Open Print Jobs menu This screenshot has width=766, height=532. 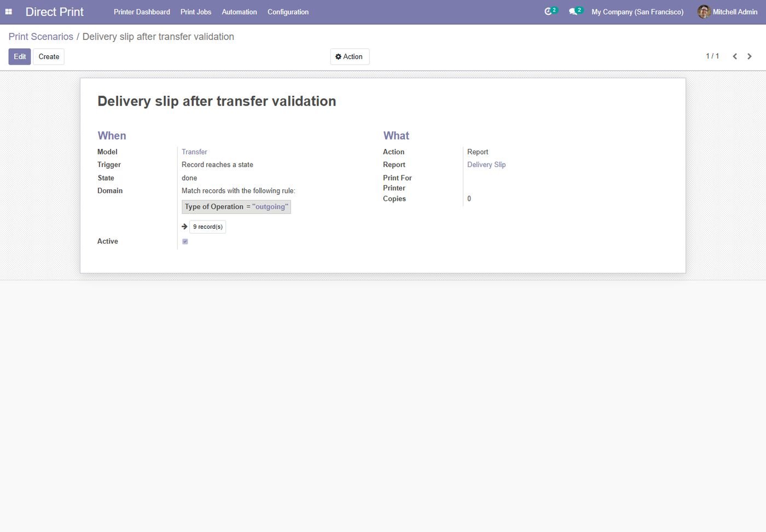[196, 11]
